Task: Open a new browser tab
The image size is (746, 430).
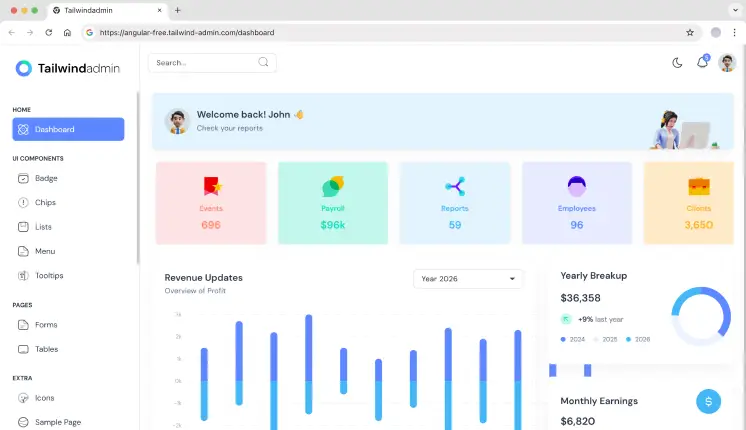Action: tap(177, 10)
